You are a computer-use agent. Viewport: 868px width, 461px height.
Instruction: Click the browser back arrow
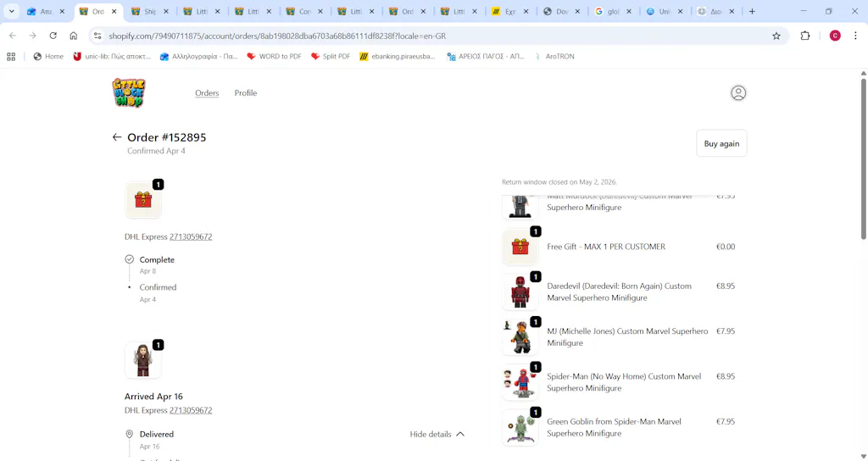click(13, 36)
